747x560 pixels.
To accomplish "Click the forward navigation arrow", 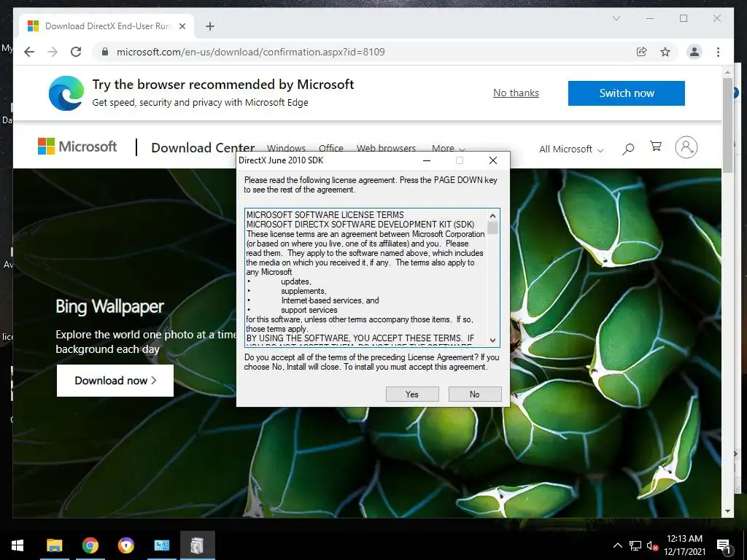I will [53, 52].
